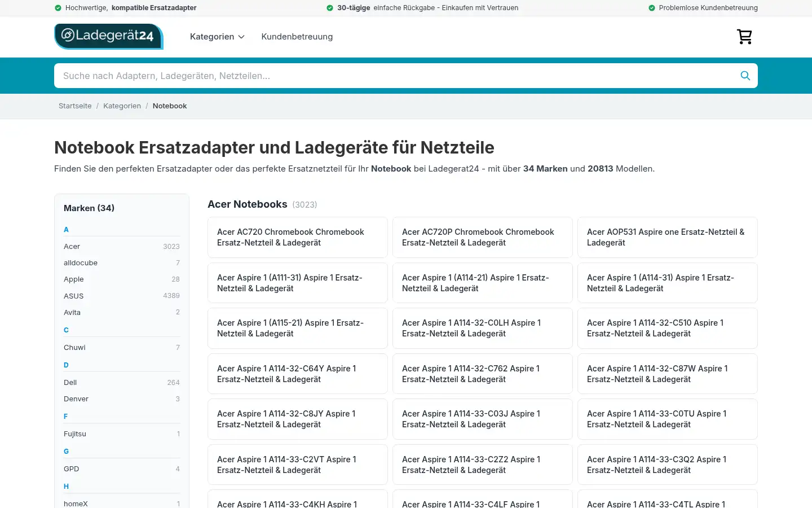Select Fujitsu in the Marken list
Image resolution: width=812 pixels, height=508 pixels.
pyautogui.click(x=122, y=434)
